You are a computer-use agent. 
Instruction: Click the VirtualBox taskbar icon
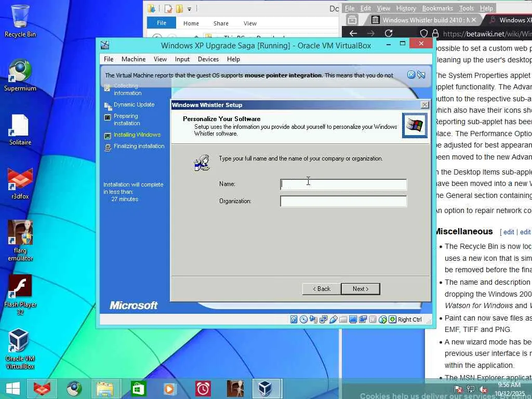pyautogui.click(x=265, y=389)
